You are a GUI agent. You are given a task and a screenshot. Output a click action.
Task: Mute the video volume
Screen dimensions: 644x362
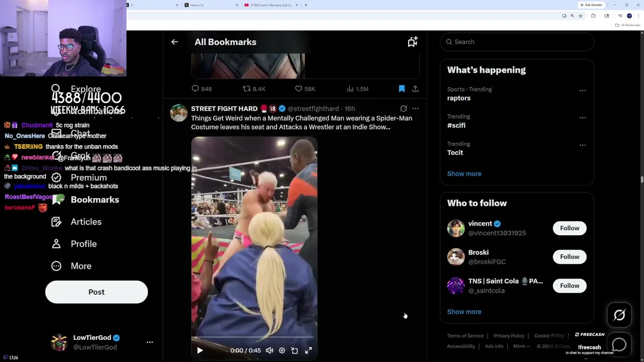(270, 350)
